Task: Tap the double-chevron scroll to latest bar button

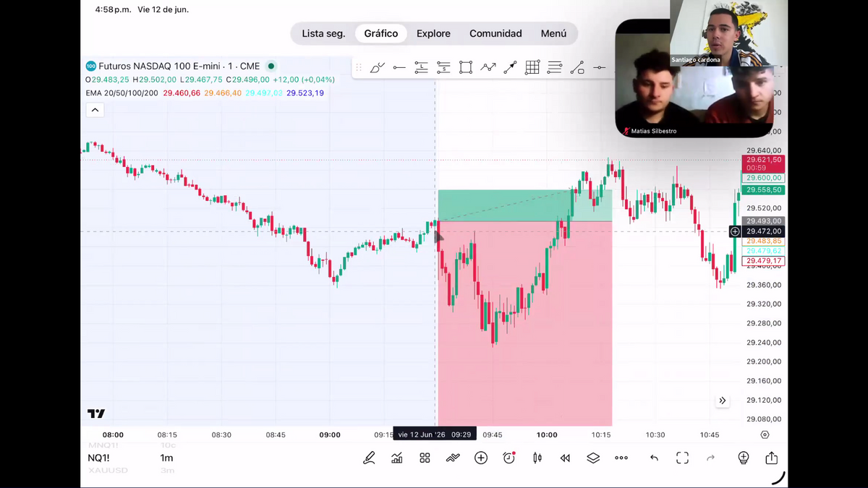Action: [722, 401]
